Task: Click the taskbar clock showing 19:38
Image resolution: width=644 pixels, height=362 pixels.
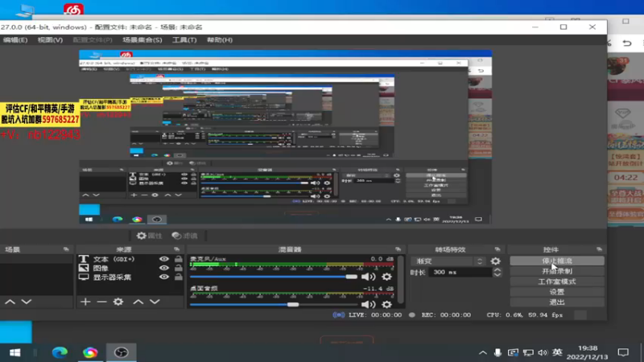Action: pyautogui.click(x=588, y=352)
